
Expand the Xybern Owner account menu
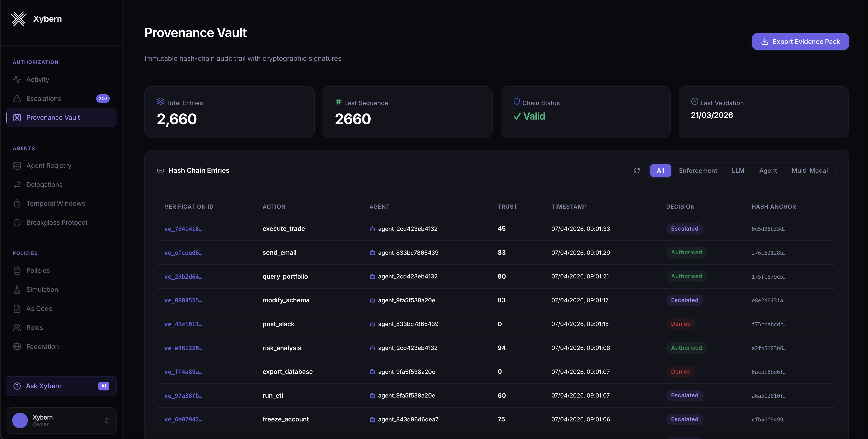[x=107, y=420]
